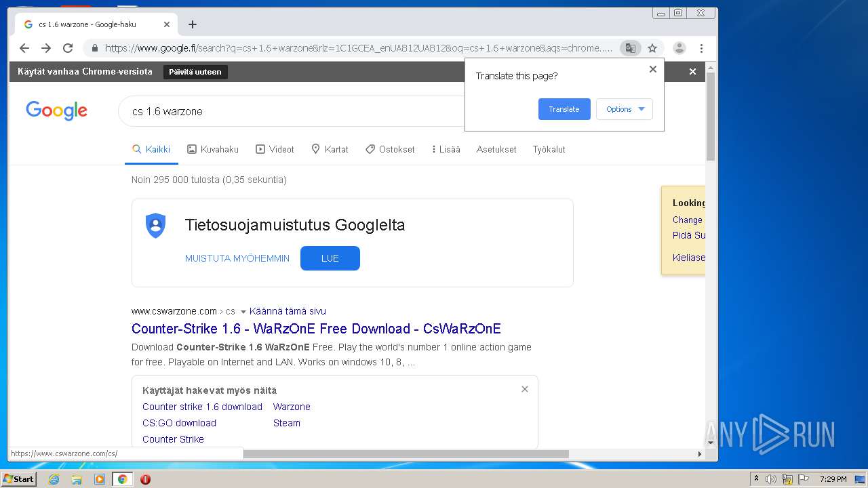Switch to Kuvahaku image search
Screen dimensions: 868x488
pos(213,149)
